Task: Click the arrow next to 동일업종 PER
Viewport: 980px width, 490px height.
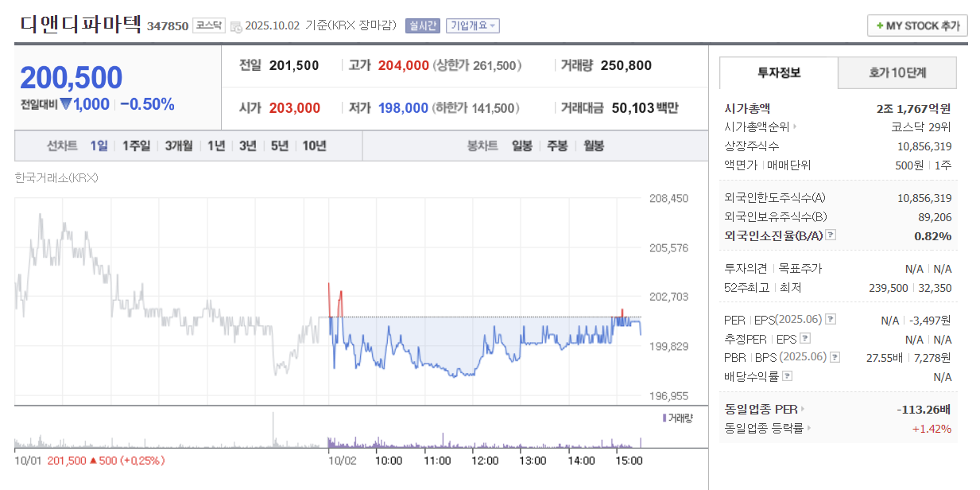Action: coord(803,410)
